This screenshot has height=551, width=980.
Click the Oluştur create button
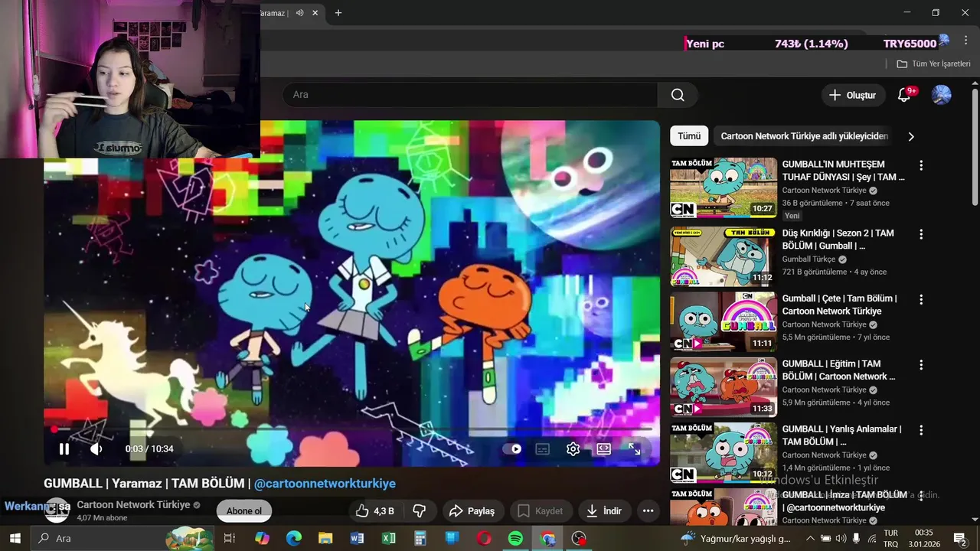tap(853, 95)
